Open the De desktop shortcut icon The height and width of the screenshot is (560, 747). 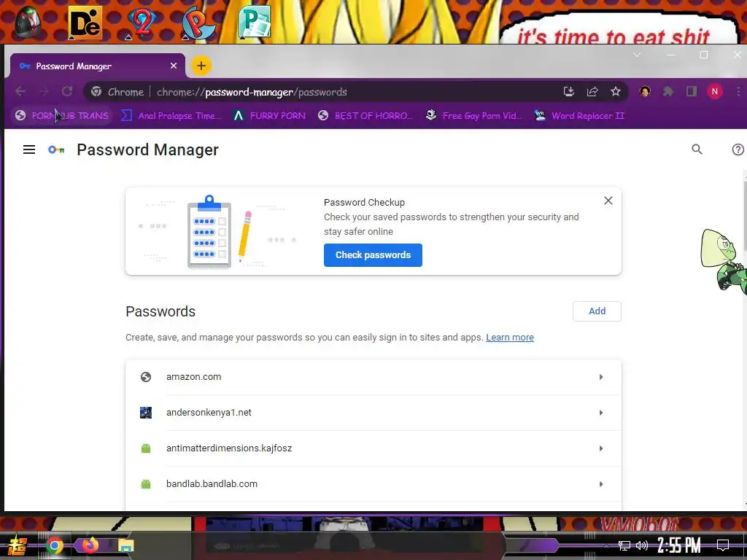[x=85, y=23]
